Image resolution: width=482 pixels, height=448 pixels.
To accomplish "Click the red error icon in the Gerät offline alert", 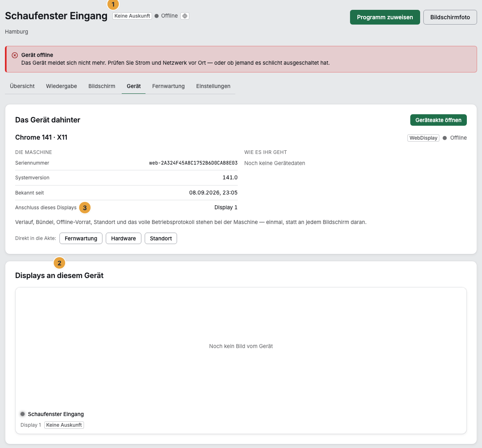I will click(x=15, y=55).
